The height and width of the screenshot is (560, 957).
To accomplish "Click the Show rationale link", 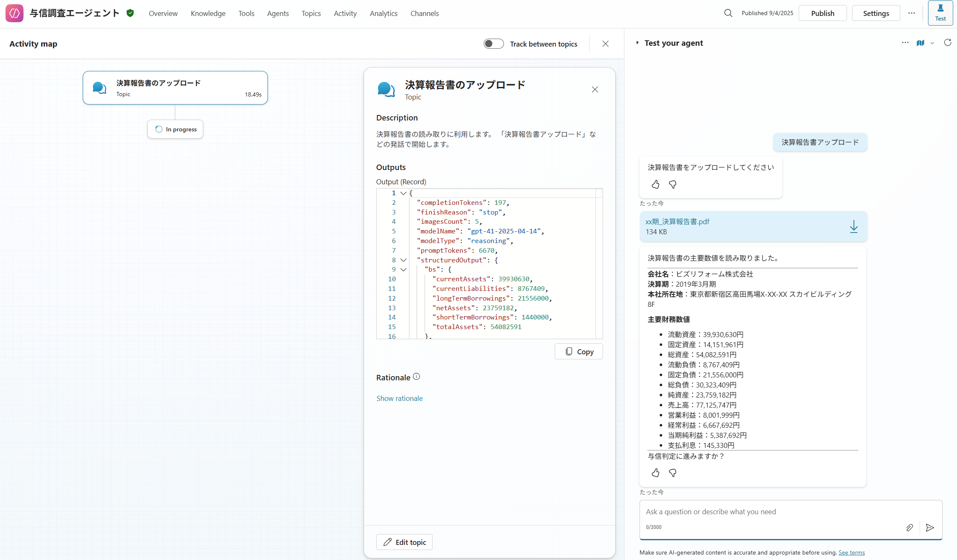I will 399,398.
